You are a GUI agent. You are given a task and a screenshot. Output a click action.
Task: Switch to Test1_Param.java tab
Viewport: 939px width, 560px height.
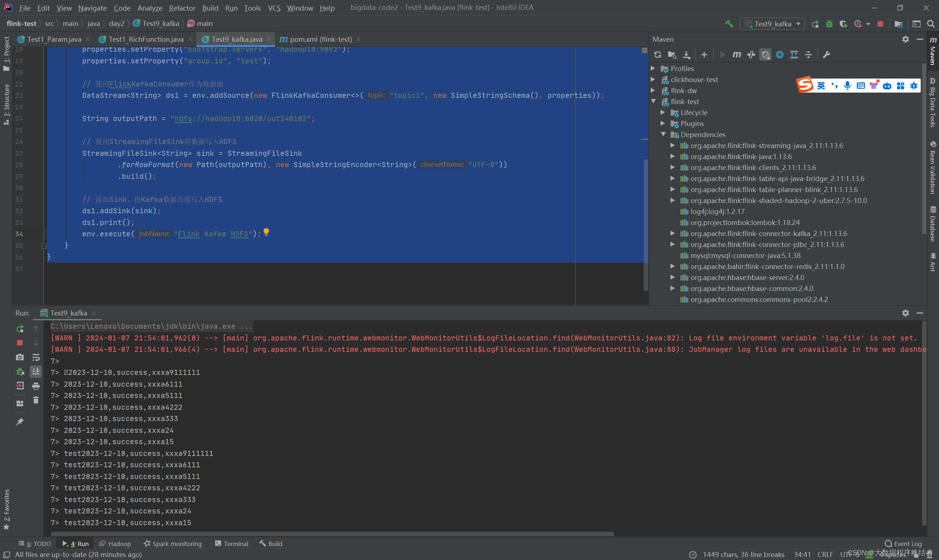(x=54, y=39)
